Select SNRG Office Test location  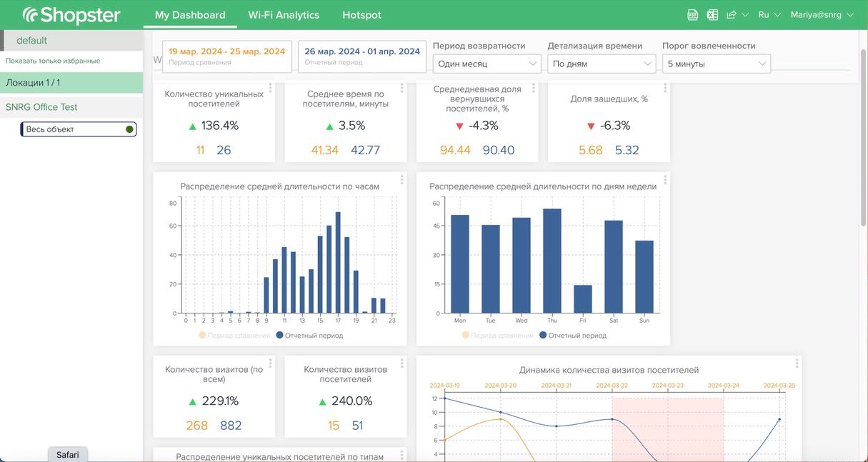click(41, 107)
